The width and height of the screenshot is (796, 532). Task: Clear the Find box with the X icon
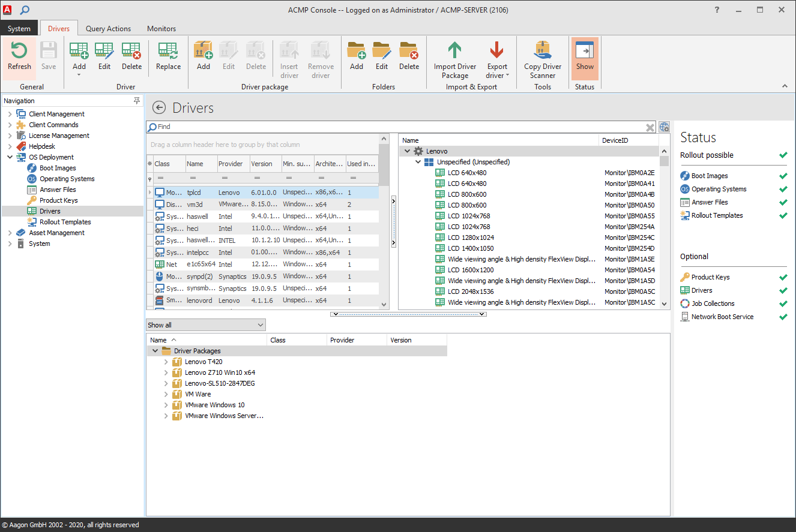(650, 127)
